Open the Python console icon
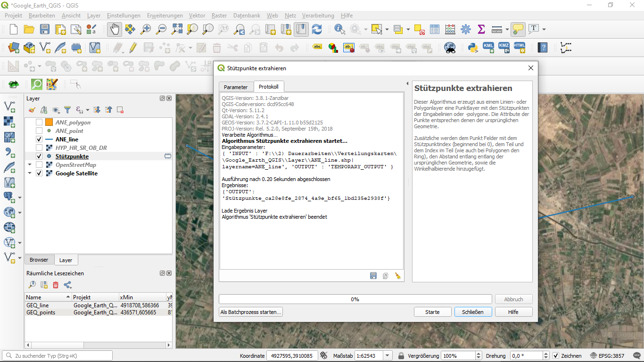644x362 pixels. tap(473, 47)
